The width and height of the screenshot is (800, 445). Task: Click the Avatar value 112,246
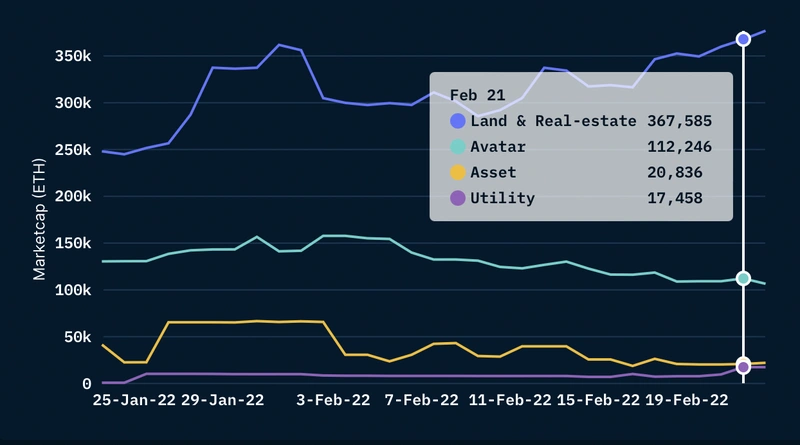(x=679, y=147)
